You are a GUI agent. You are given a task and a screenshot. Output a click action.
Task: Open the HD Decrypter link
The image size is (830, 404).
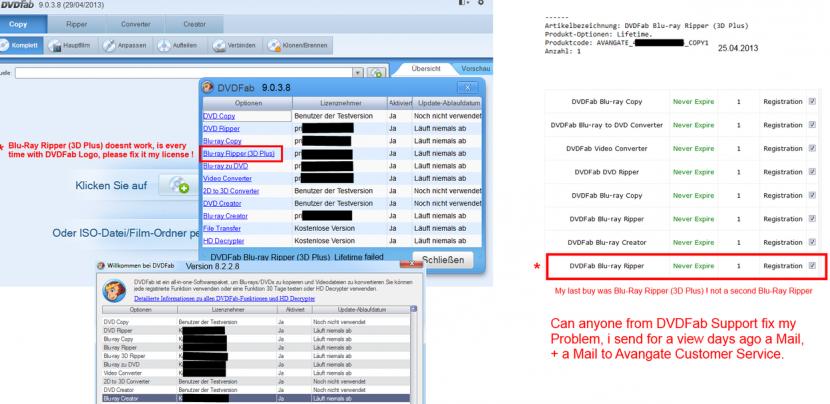click(224, 241)
